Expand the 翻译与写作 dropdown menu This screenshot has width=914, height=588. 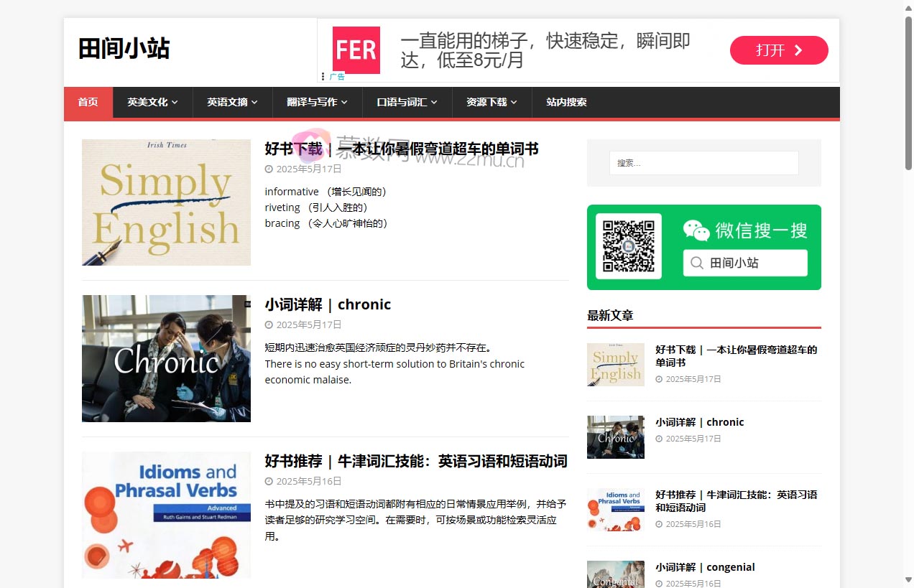[317, 102]
